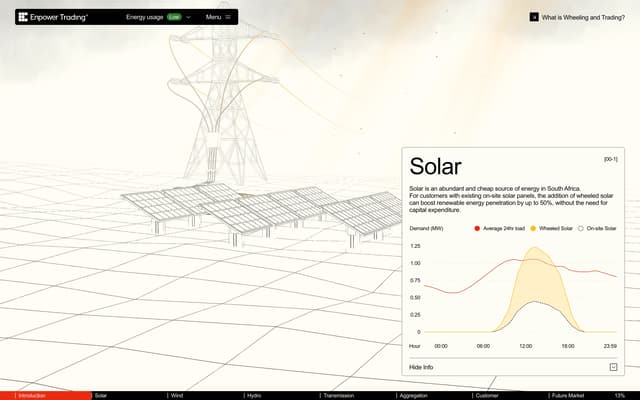The height and width of the screenshot is (400, 640).
Task: Click the 13% progress indicator
Action: pyautogui.click(x=620, y=396)
